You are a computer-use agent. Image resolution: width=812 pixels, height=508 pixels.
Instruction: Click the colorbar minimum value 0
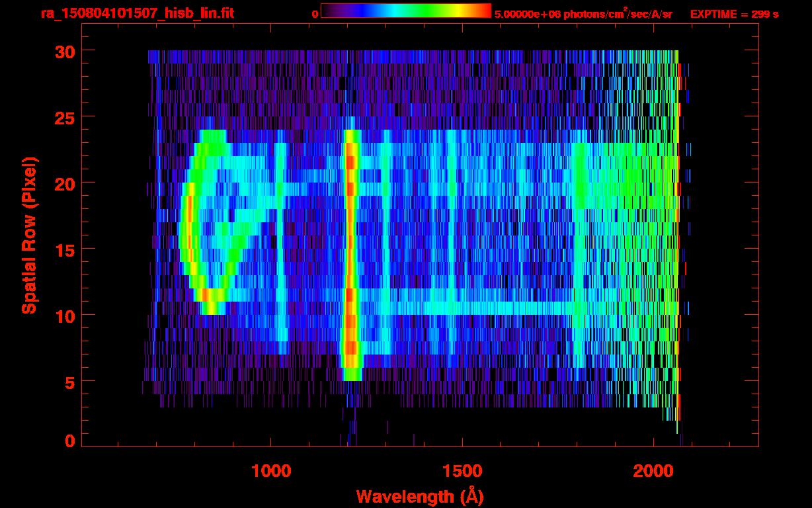315,14
